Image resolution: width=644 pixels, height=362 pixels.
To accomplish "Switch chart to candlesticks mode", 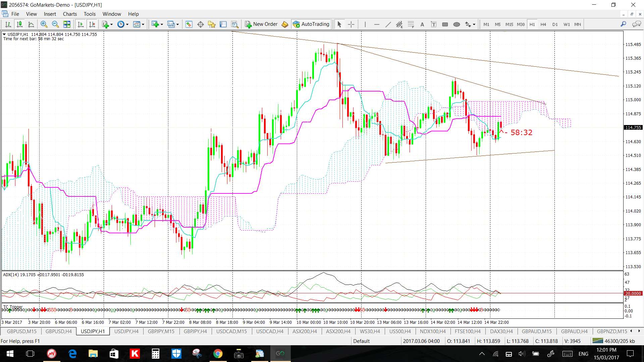I will point(19,24).
